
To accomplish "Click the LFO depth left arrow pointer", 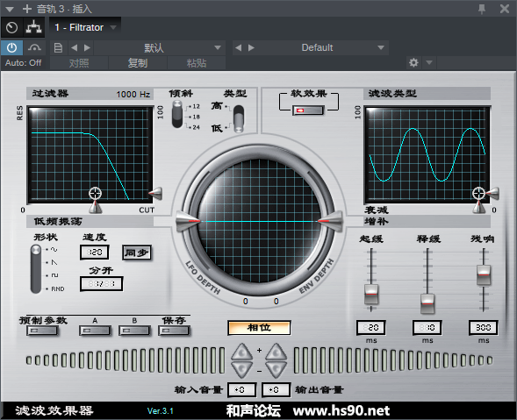I will (189, 221).
